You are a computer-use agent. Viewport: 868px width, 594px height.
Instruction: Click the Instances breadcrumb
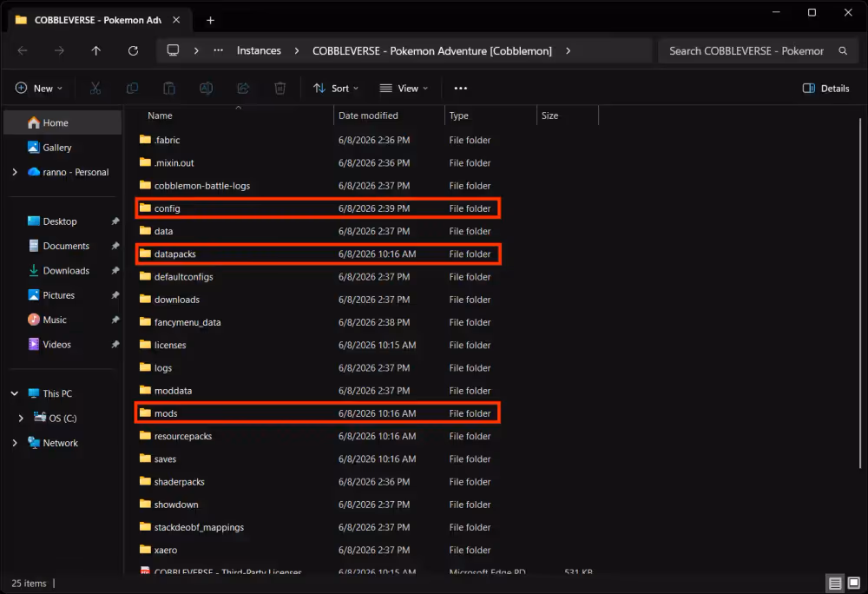click(259, 50)
